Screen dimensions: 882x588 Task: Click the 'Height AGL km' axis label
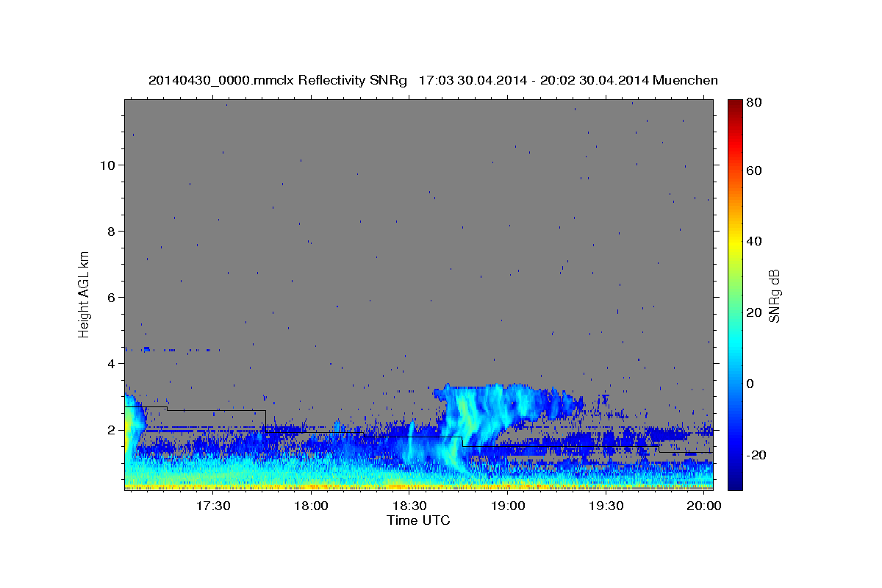(x=84, y=295)
